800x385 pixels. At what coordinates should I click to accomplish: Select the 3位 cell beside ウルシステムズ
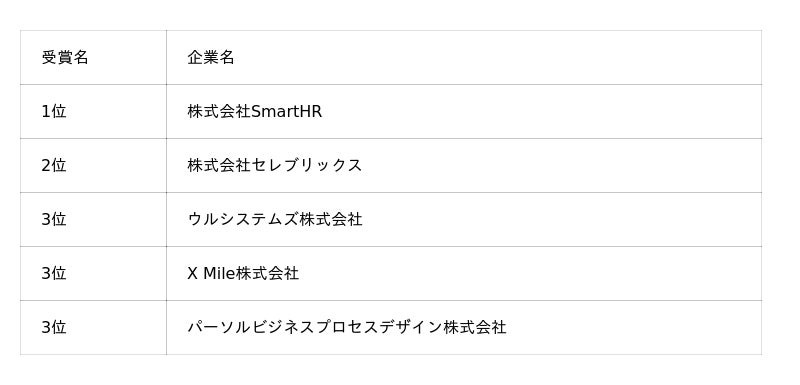click(x=93, y=220)
